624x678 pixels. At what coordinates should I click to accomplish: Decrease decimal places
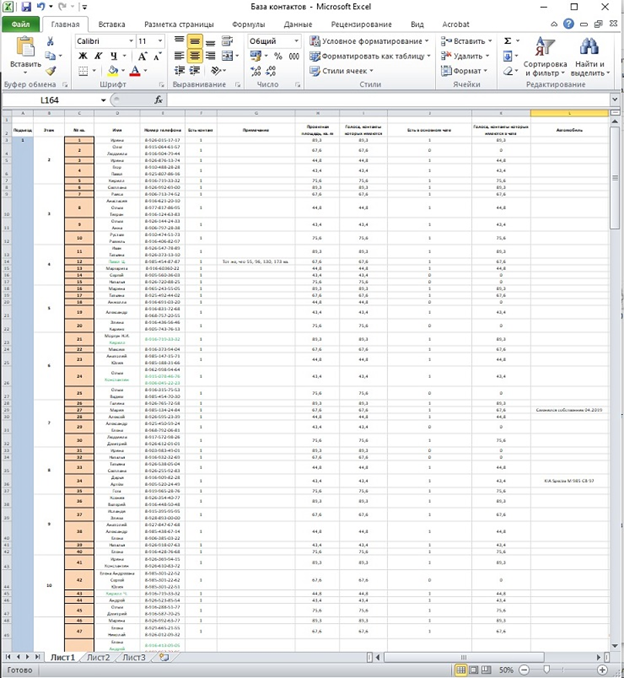click(x=271, y=70)
